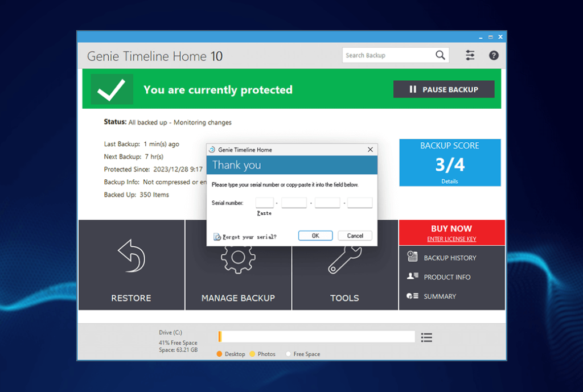
Task: Click the third serial number box
Action: [x=327, y=203]
